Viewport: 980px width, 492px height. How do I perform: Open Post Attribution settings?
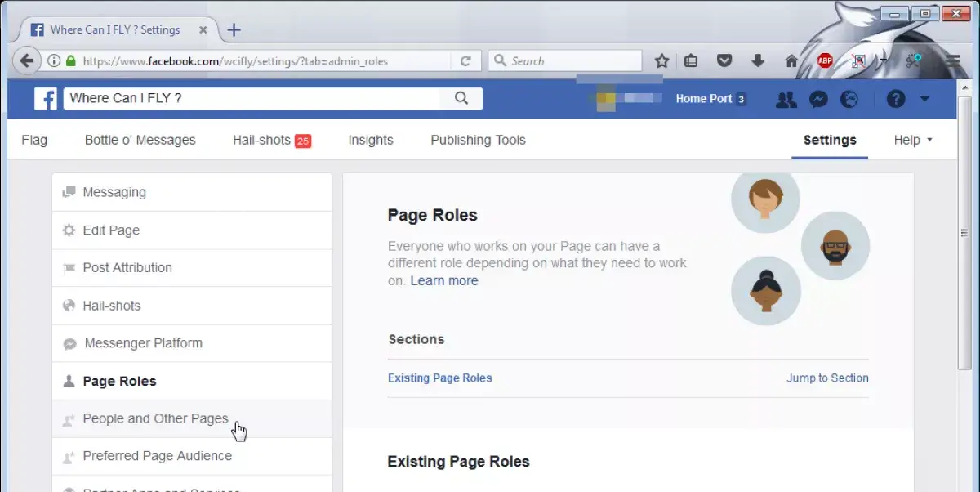pyautogui.click(x=192, y=268)
